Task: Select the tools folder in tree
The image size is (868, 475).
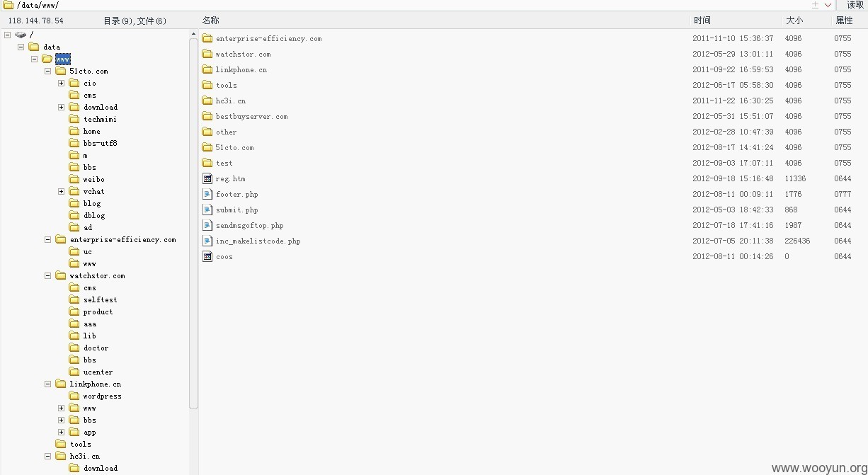Action: pyautogui.click(x=80, y=444)
